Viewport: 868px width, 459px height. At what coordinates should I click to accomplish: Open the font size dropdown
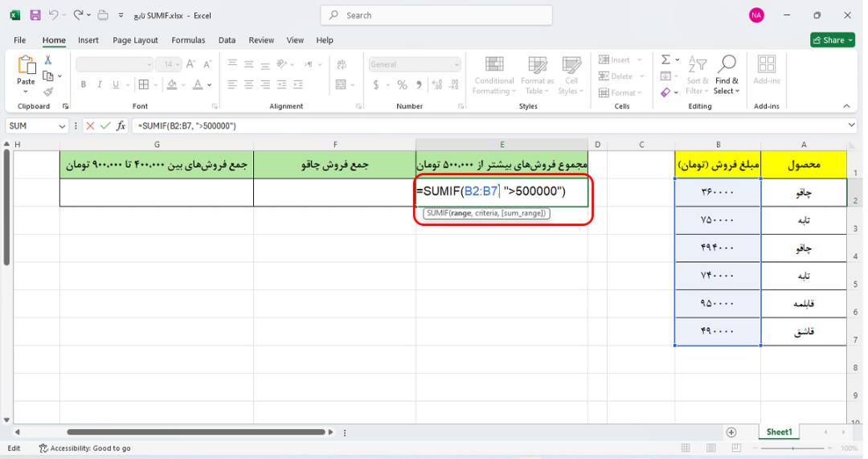tap(177, 65)
